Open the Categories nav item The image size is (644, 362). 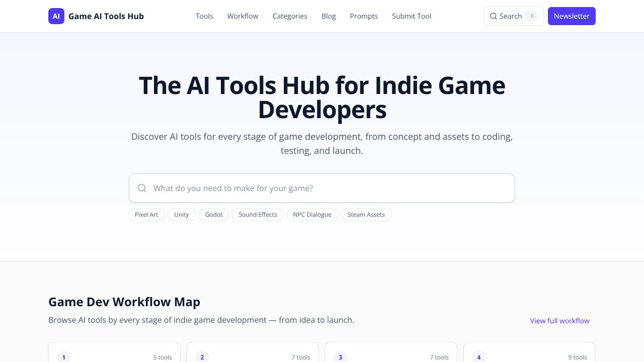click(290, 16)
